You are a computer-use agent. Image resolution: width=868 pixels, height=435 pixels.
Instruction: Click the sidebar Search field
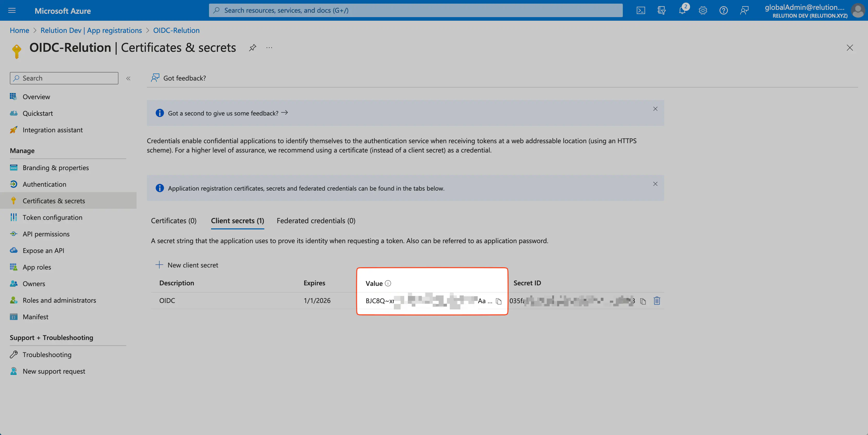pos(64,78)
